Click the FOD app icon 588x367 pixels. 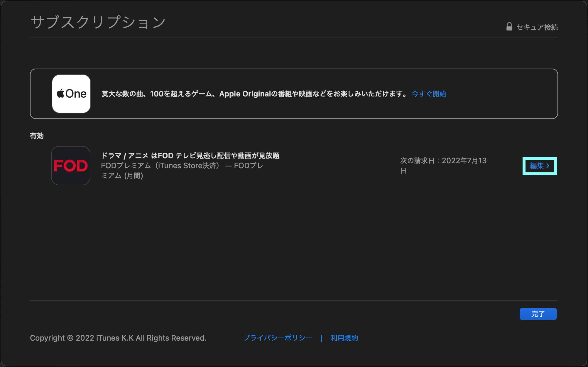coord(71,166)
